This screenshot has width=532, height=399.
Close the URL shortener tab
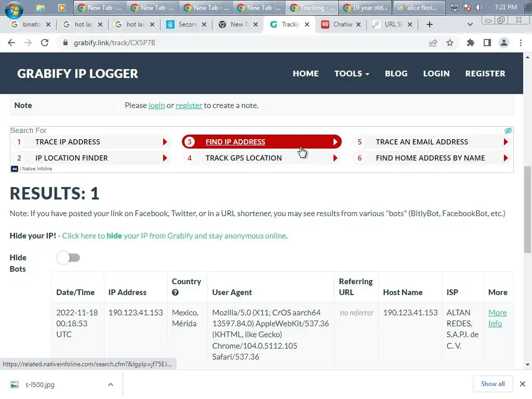pos(410,24)
